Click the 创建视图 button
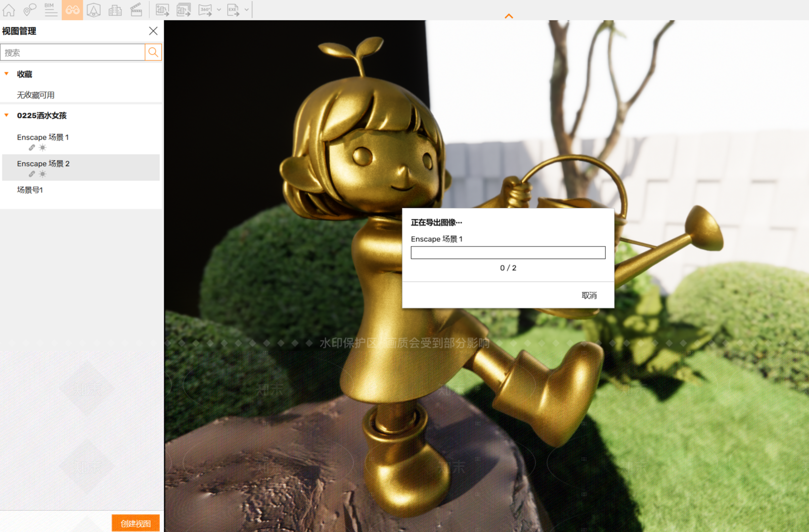The width and height of the screenshot is (809, 532). pos(136,523)
